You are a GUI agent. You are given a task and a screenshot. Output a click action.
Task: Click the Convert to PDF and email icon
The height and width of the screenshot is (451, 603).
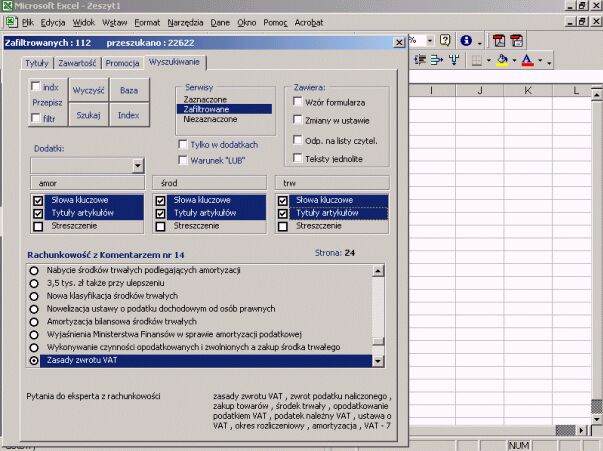tap(516, 41)
